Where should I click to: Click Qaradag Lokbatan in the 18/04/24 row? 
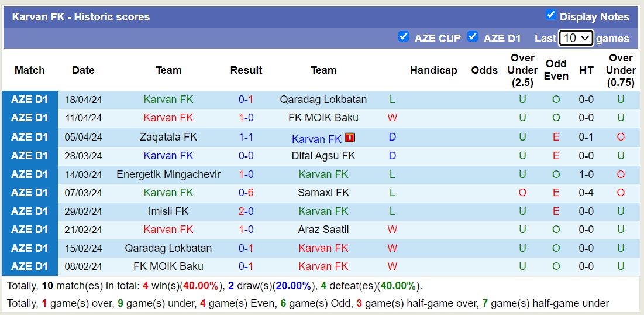(x=323, y=100)
